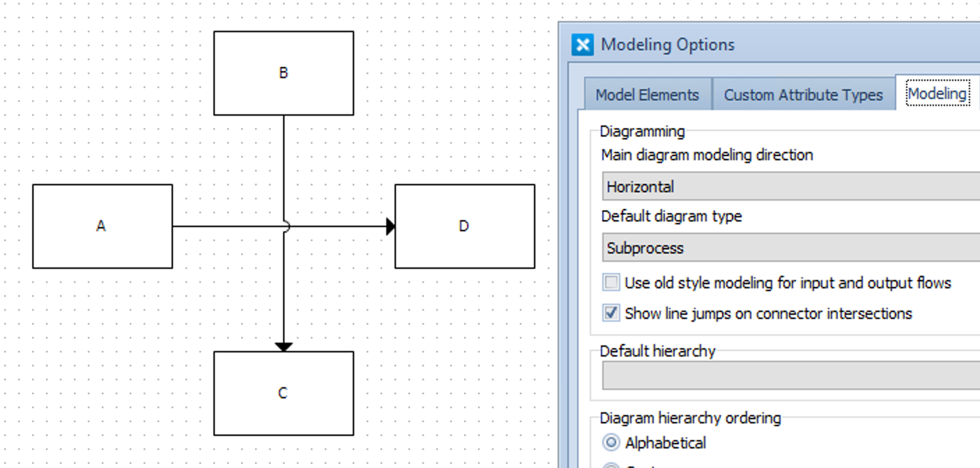Select the vertical connector just below box B
The width and height of the screenshot is (980, 468).
284,160
